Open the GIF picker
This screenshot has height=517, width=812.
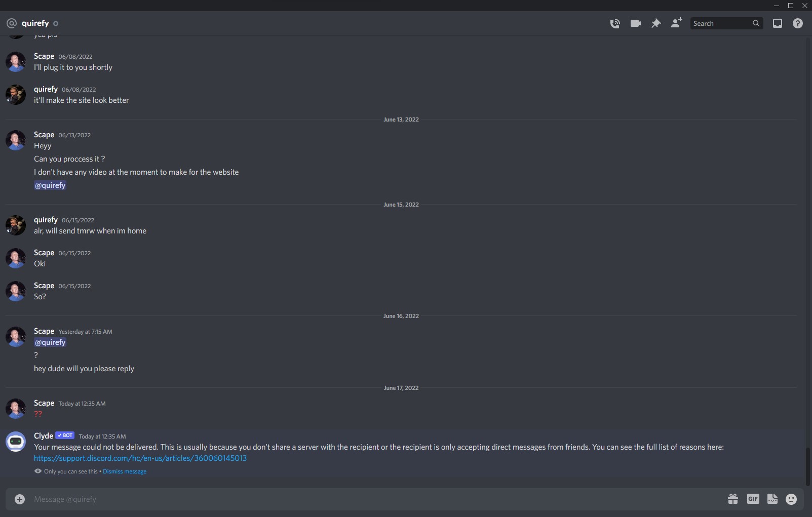pos(753,499)
